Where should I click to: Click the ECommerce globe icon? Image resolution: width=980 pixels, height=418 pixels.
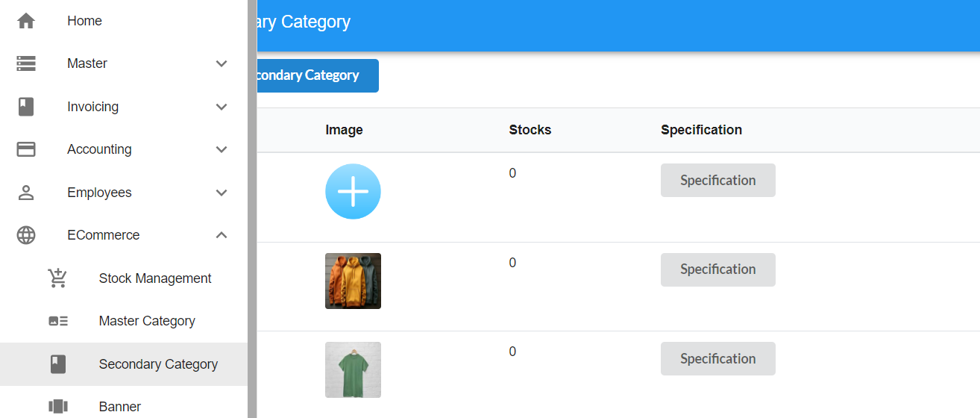26,235
